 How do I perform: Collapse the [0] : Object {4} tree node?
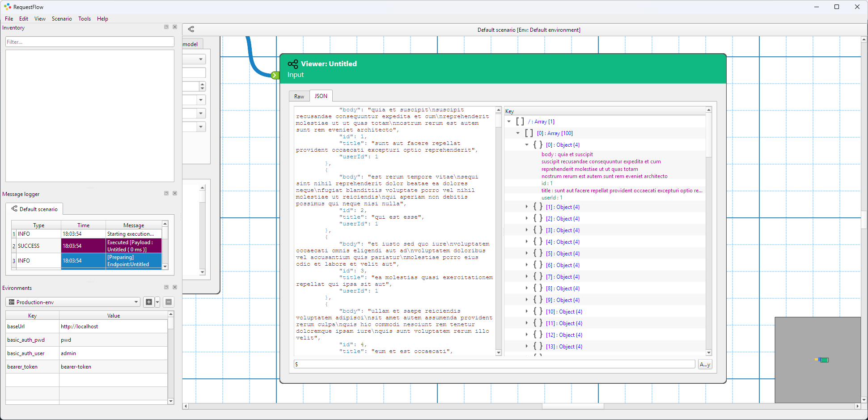click(527, 145)
